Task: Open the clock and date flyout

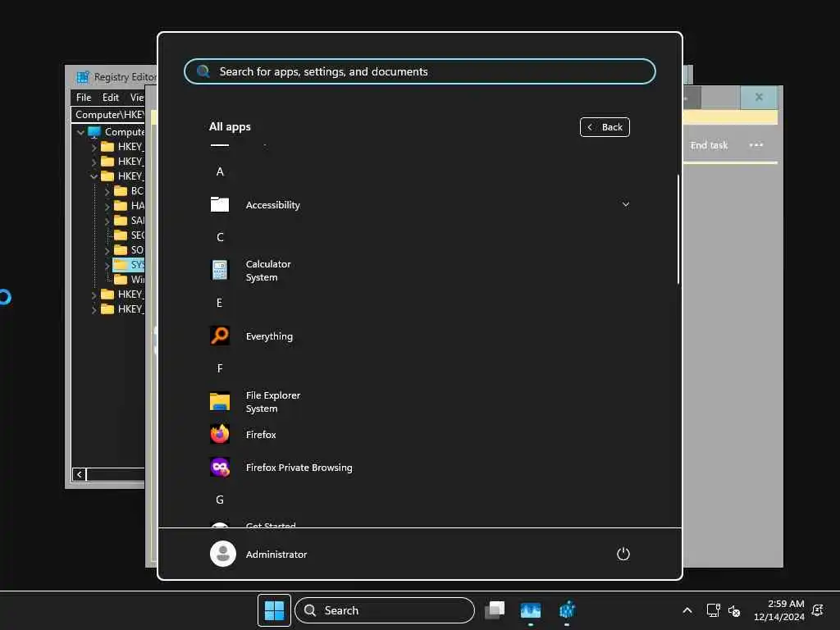Action: 778,610
